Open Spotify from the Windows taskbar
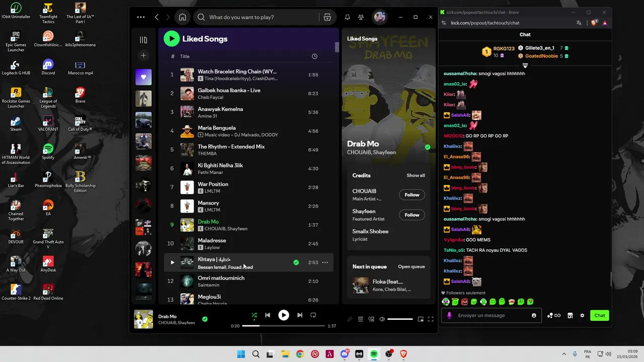Image resolution: width=644 pixels, height=362 pixels. pos(374,354)
